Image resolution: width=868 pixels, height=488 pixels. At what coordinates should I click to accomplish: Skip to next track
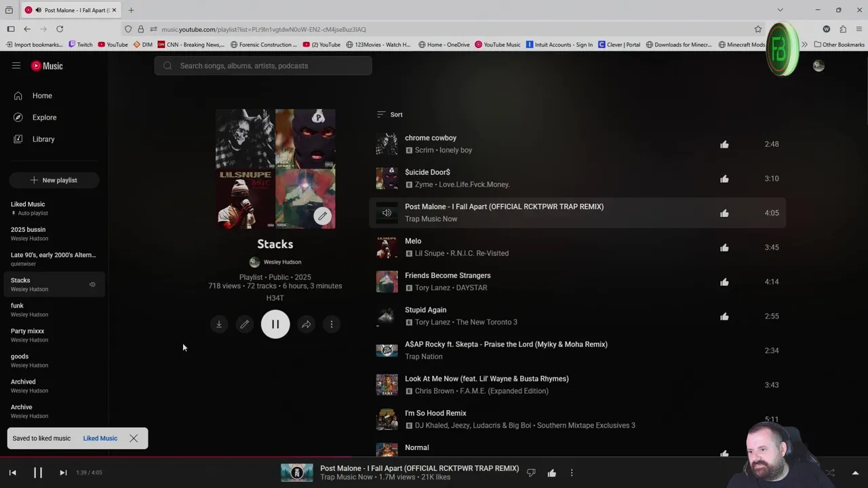click(63, 472)
